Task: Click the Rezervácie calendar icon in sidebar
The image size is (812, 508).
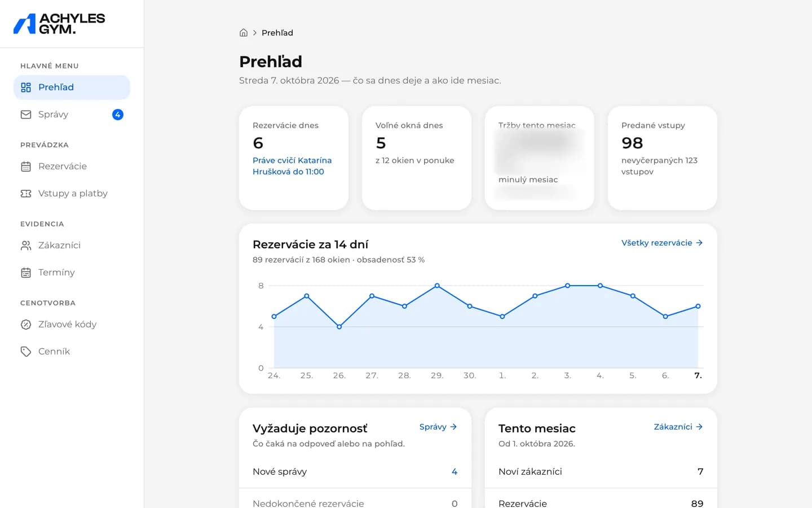Action: (x=26, y=167)
